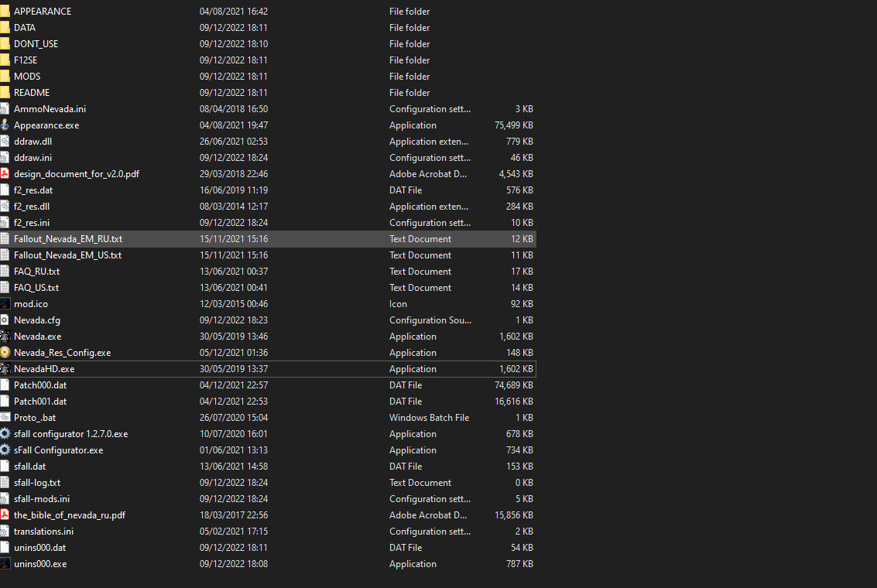Select the FAQ_US.txt text document

click(36, 288)
